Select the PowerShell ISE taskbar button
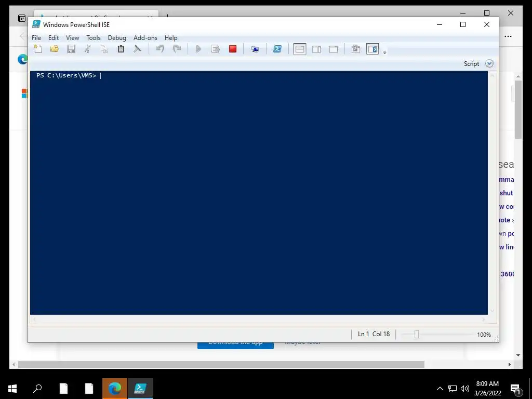The image size is (532, 399). tap(140, 389)
